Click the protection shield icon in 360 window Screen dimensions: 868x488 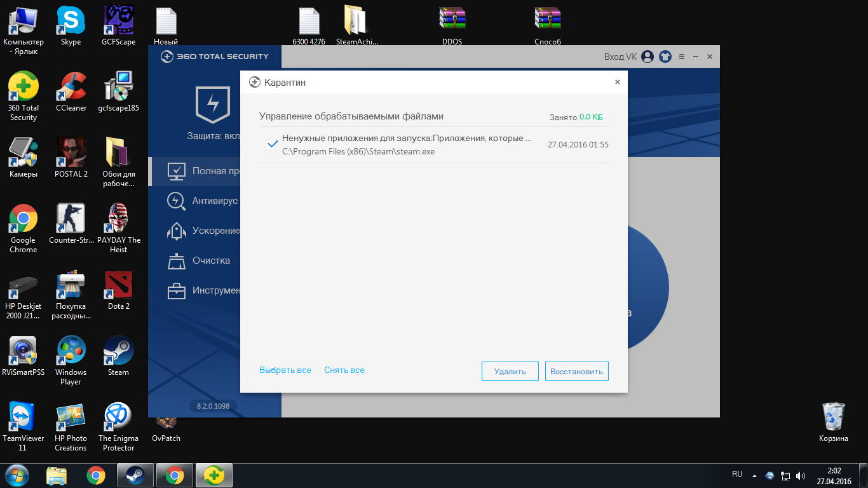(x=212, y=104)
